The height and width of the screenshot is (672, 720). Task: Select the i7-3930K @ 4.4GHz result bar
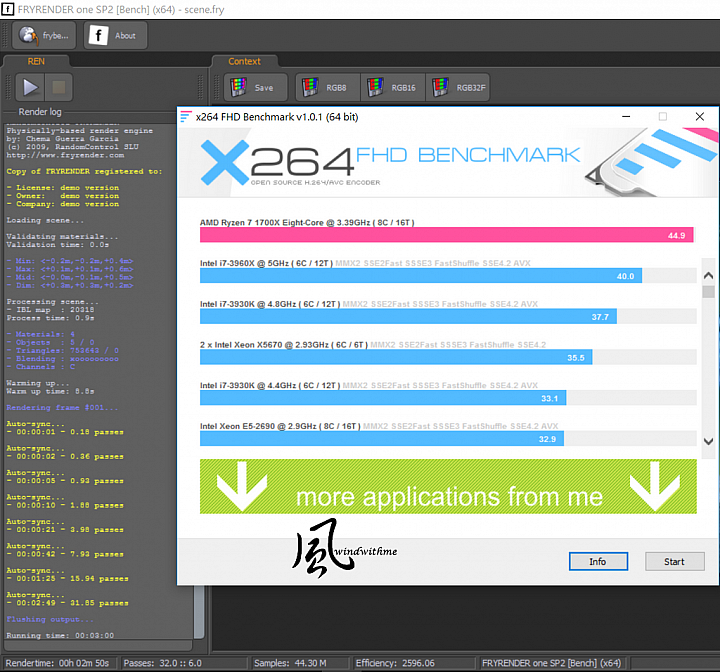click(x=383, y=398)
